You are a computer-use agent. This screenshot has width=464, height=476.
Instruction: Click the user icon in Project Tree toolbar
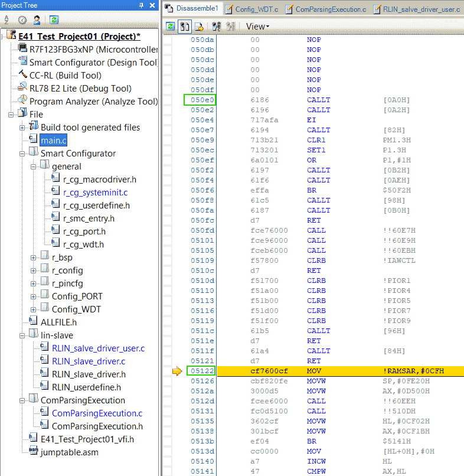[x=37, y=19]
